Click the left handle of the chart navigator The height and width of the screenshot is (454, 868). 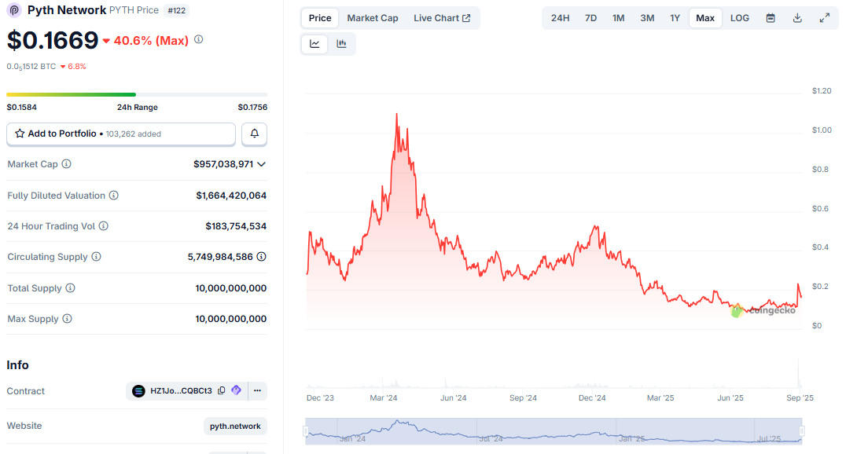[306, 430]
